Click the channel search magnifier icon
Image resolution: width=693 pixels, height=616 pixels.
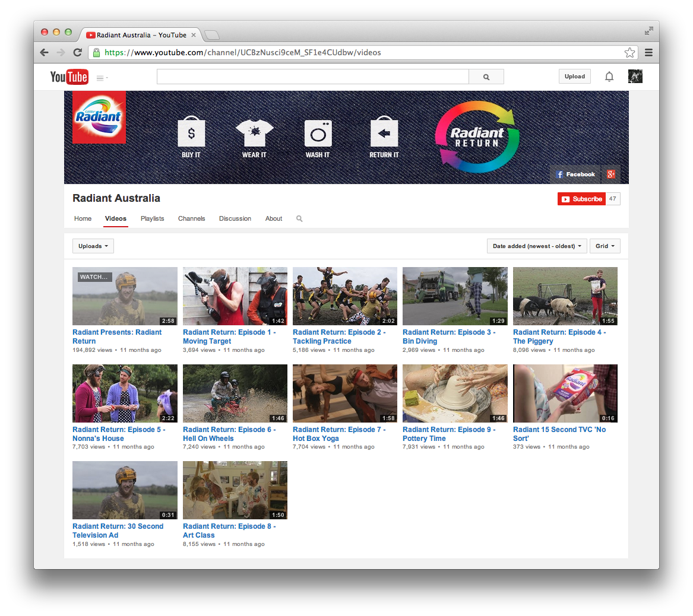[299, 218]
